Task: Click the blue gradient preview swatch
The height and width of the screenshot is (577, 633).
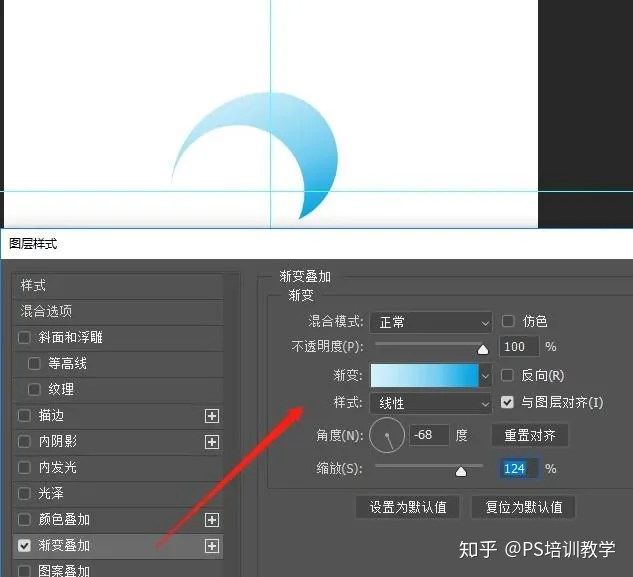Action: tap(424, 376)
